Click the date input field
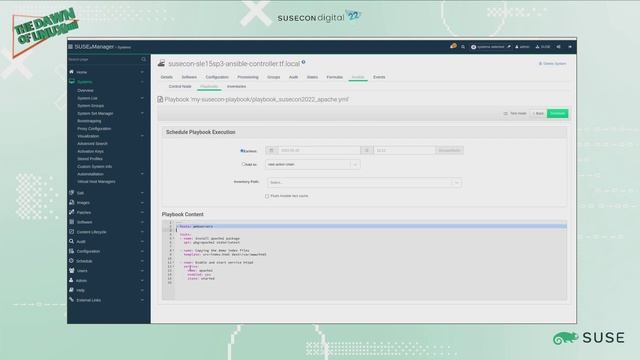The height and width of the screenshot is (360, 640). point(319,151)
